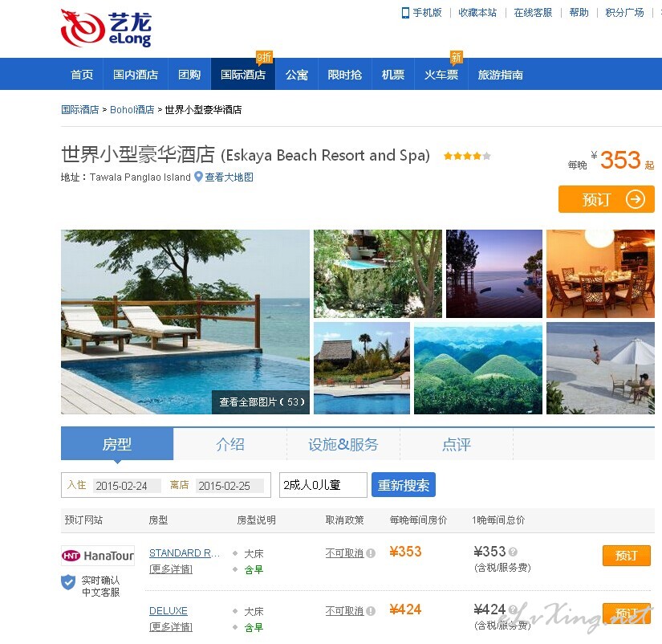The width and height of the screenshot is (662, 644).
Task: Click the HanaTour logo
Action: pyautogui.click(x=98, y=556)
